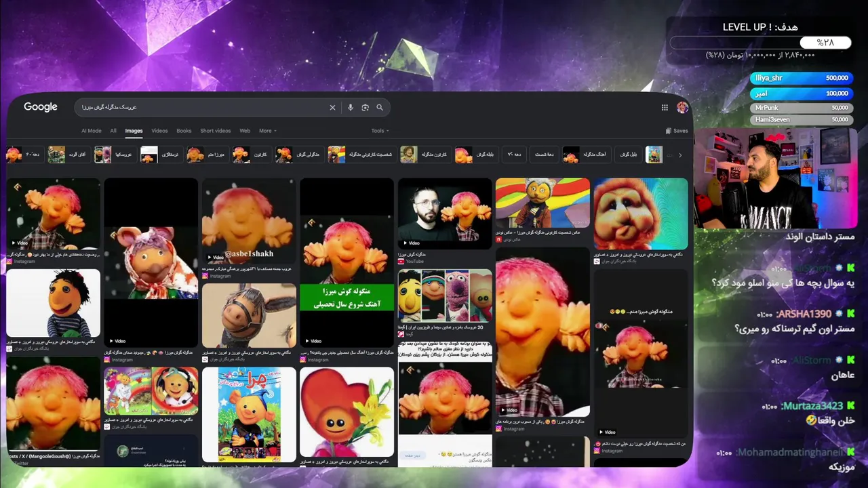Open the grey-haired puppet on rainbow background image
This screenshot has width=868, height=488.
point(542,202)
